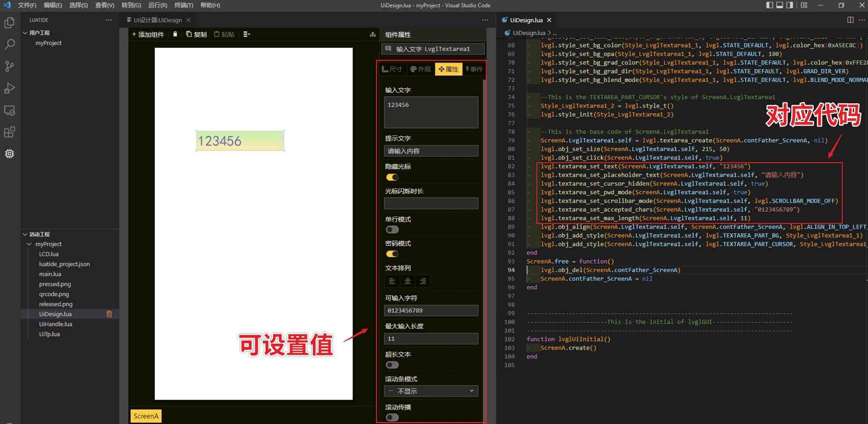Viewport: 868px width, 424px height.
Task: Open the LuatIDE chip icon view
Action: (x=9, y=154)
